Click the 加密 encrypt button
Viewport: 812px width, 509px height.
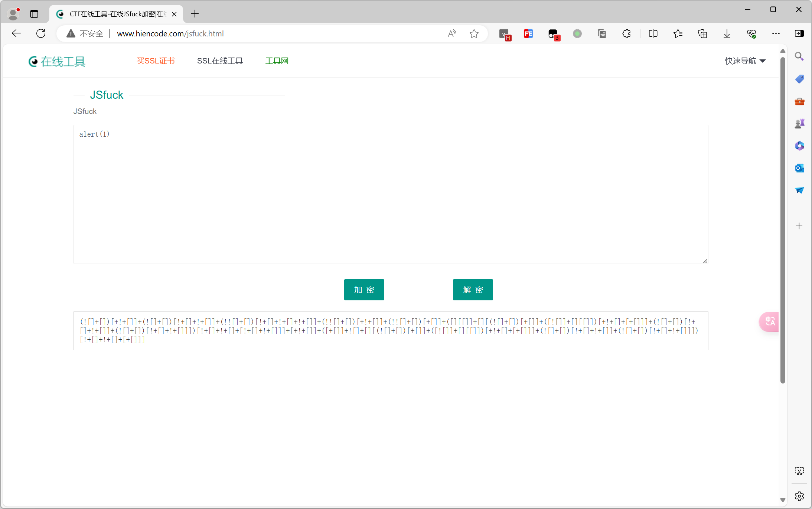pos(364,290)
